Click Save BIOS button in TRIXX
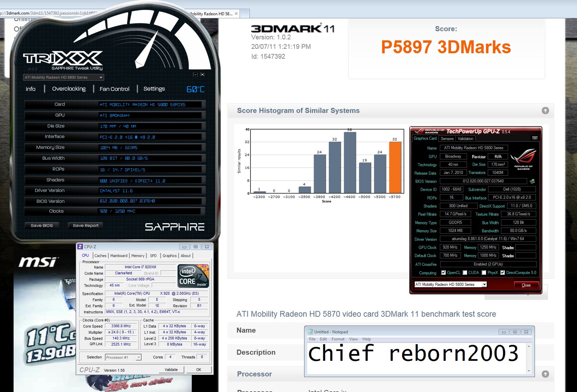The width and height of the screenshot is (577, 392). tap(42, 225)
